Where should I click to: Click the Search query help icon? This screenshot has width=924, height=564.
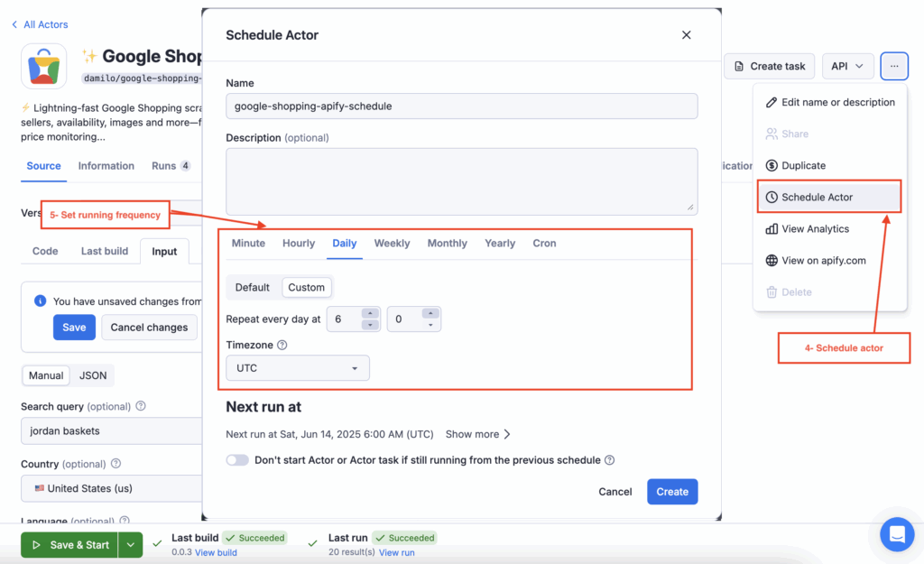[x=140, y=406]
